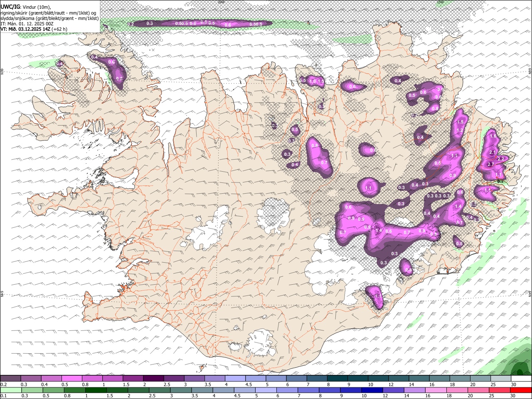The width and height of the screenshot is (532, 399).
Task: Pick the white swatch labeled 30 in top legend row
Action: pyautogui.click(x=521, y=379)
